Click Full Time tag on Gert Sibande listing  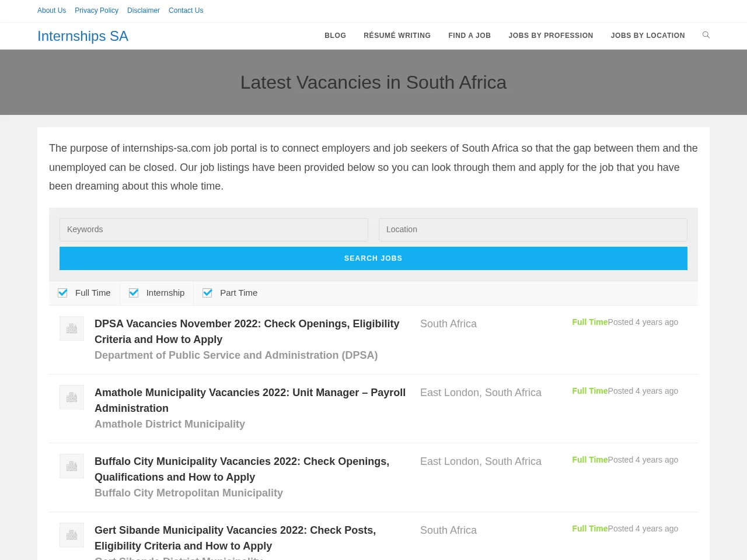pos(590,528)
